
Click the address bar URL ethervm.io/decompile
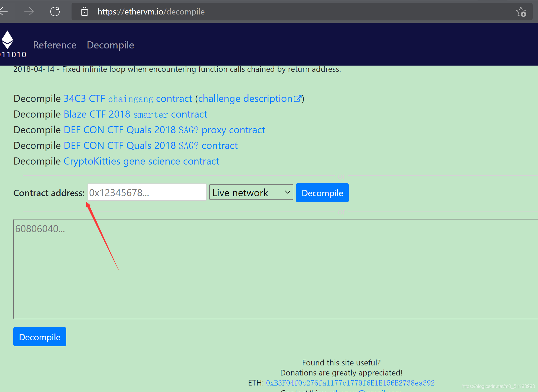[x=151, y=12]
